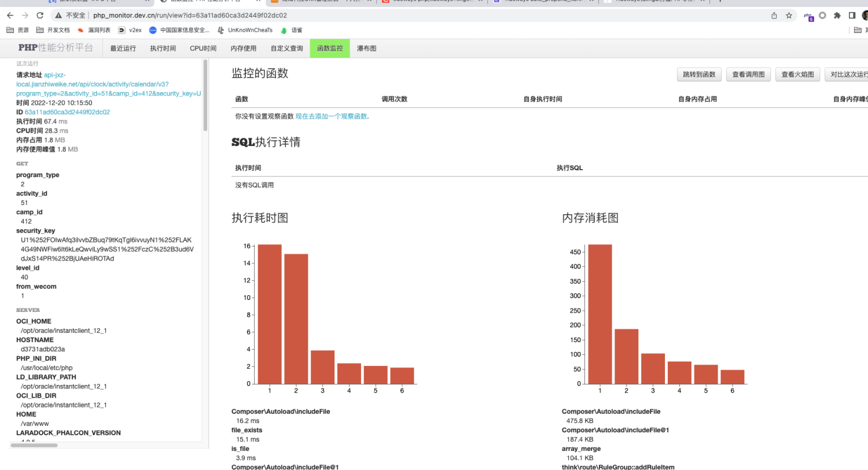Open the share icon in the address bar
This screenshot has width=868, height=470.
(x=774, y=16)
